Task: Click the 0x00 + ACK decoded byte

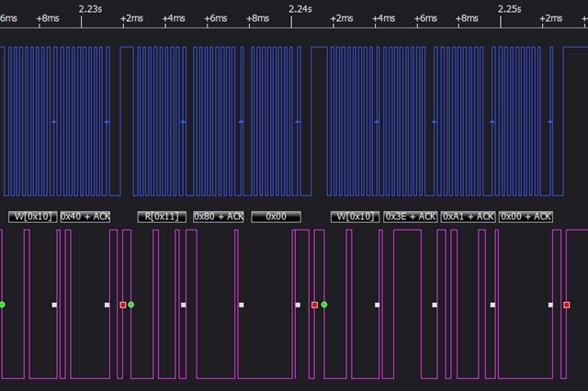Action: coord(526,217)
